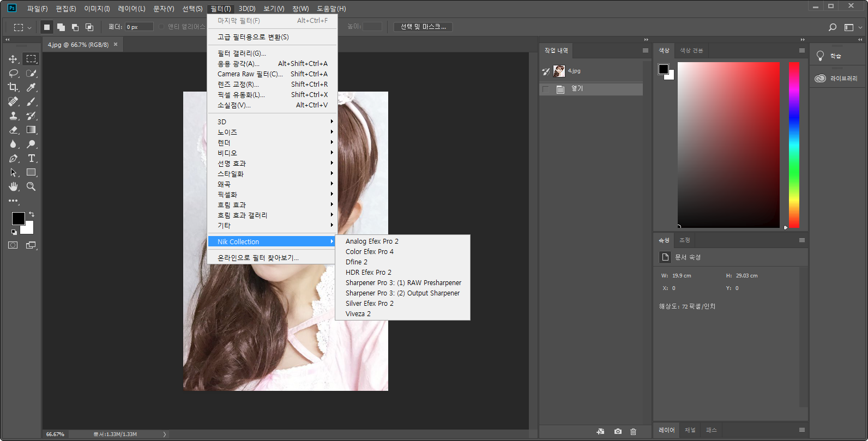
Task: Delete current history state trash button
Action: (633, 431)
